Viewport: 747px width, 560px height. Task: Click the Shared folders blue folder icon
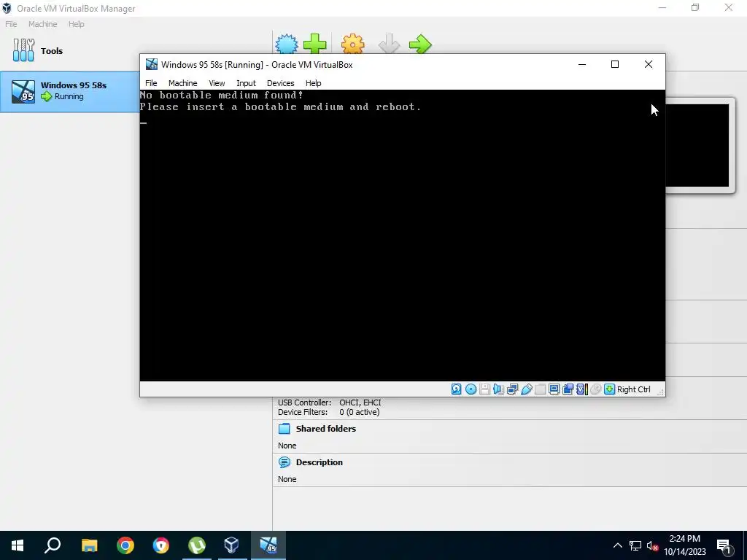tap(284, 429)
